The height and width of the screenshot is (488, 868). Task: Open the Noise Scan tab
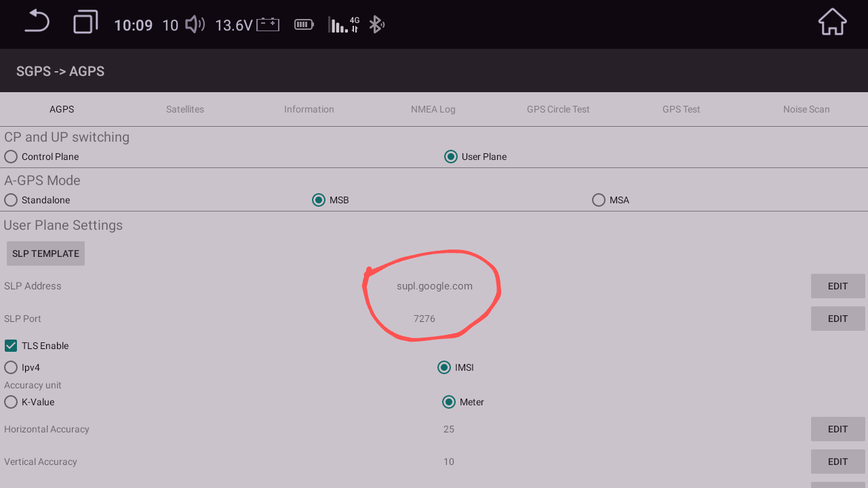806,109
